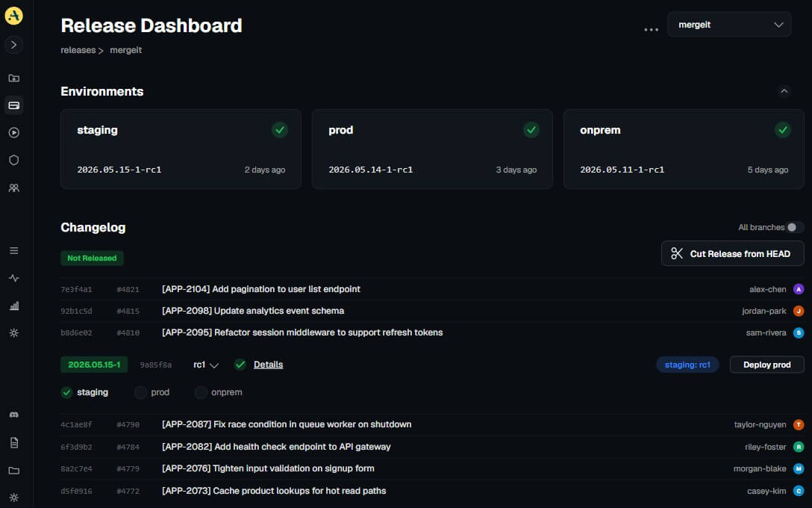
Task: Open the Discord icon in sidebar
Action: coord(14,415)
